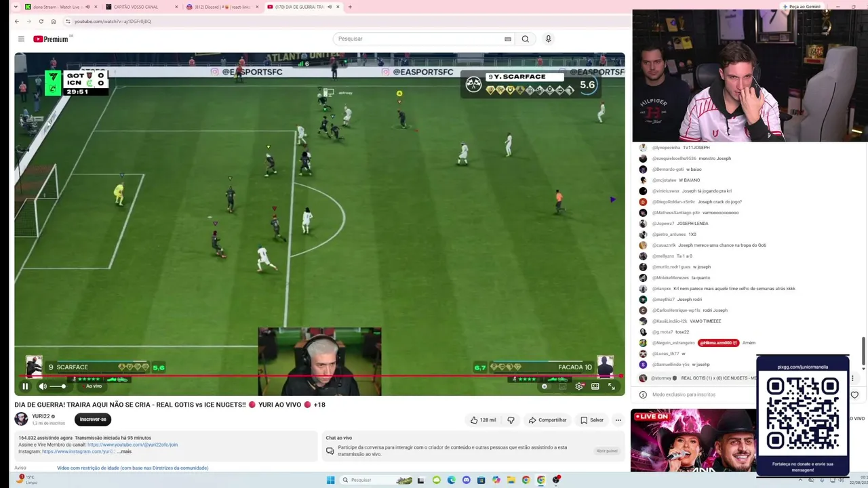Pause the live video

click(x=25, y=386)
